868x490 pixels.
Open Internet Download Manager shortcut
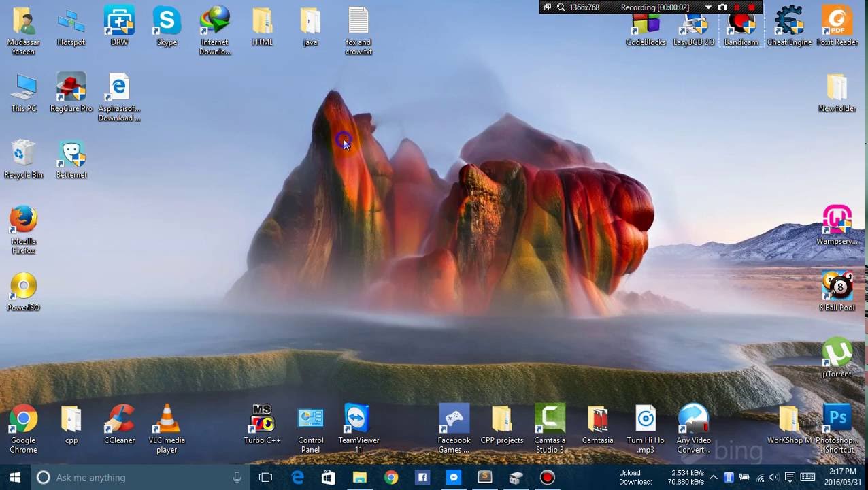pyautogui.click(x=215, y=31)
